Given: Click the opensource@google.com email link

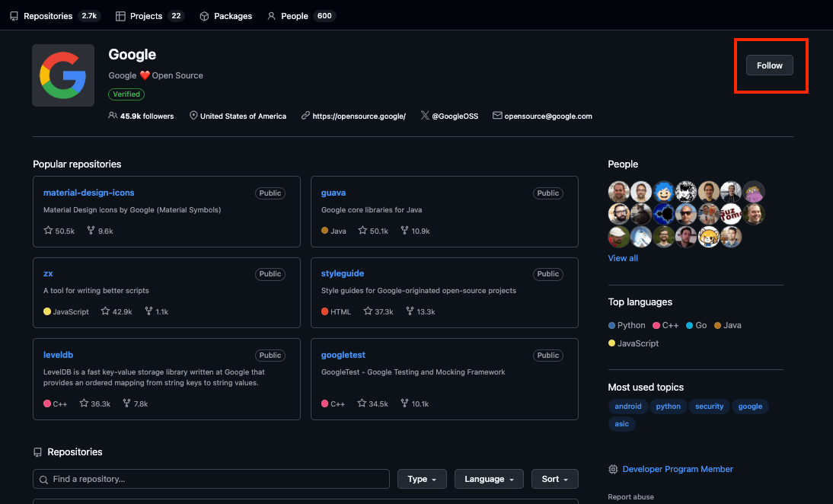Looking at the screenshot, I should pos(547,116).
